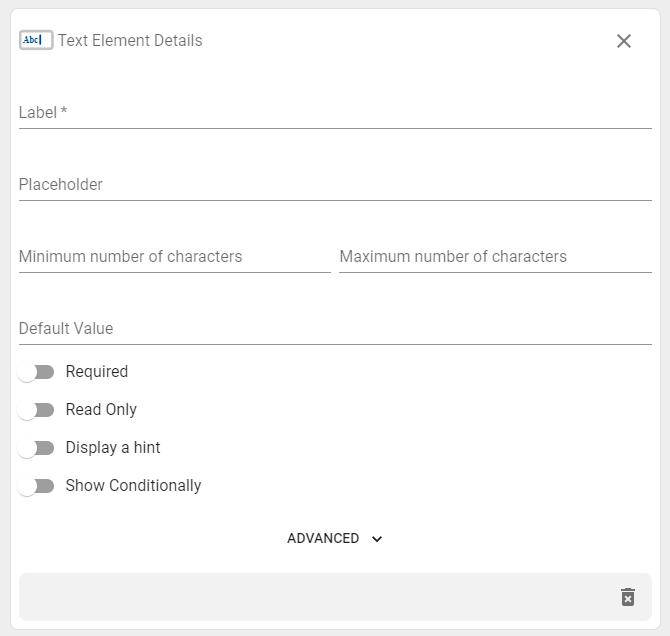The image size is (670, 636).
Task: Enable Show Conditionally switch
Action: pyautogui.click(x=36, y=486)
